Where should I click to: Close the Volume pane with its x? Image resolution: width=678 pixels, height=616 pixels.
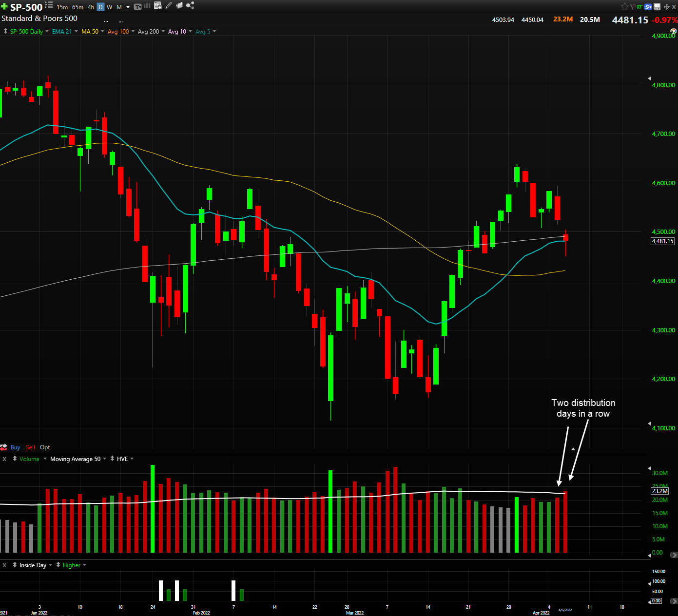4,459
